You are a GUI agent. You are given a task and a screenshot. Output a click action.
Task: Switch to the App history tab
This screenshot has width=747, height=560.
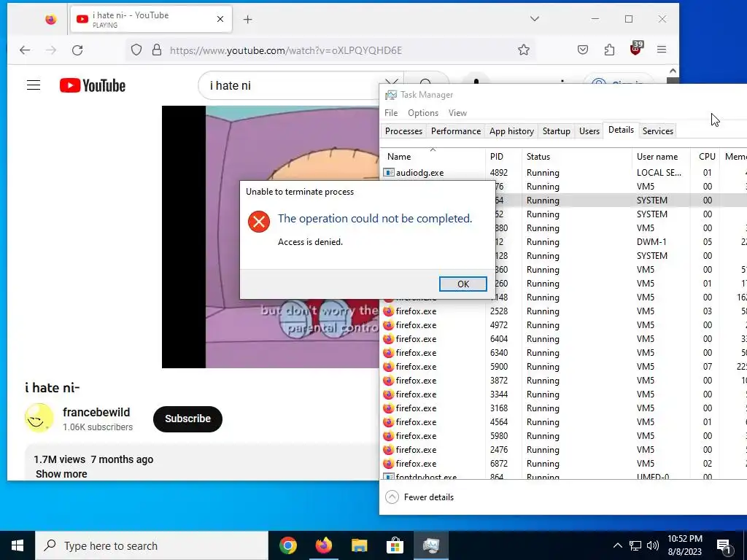point(511,131)
